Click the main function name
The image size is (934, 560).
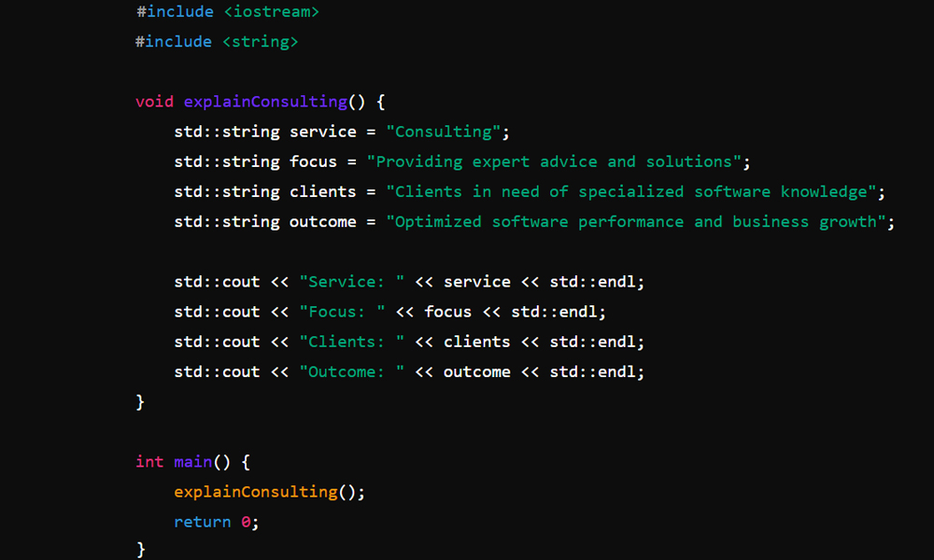193,462
